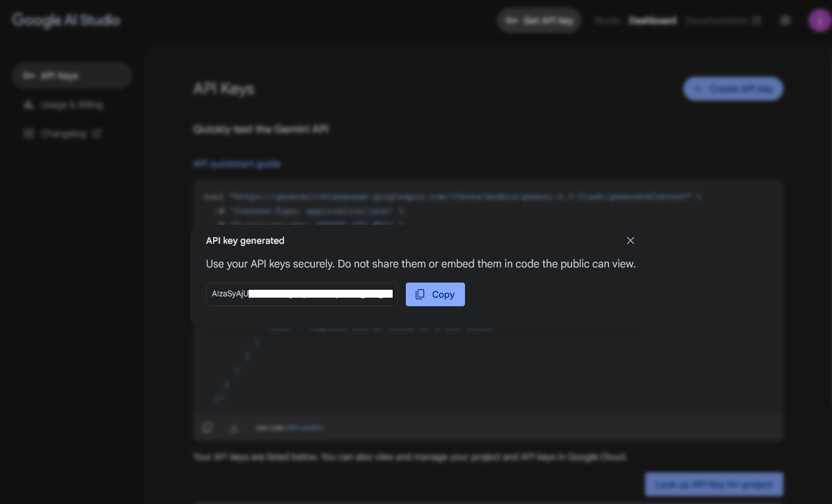
Task: Click the key icon beside API Keys
Action: point(28,76)
